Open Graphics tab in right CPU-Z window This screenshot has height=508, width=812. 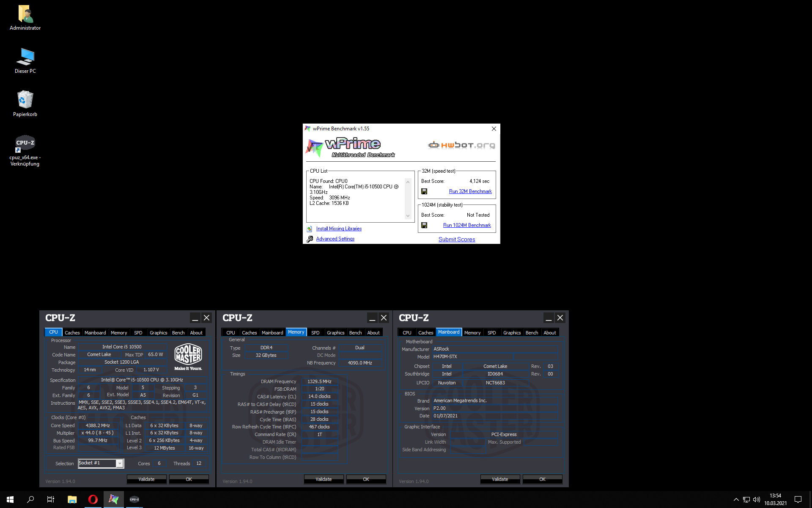click(x=512, y=333)
